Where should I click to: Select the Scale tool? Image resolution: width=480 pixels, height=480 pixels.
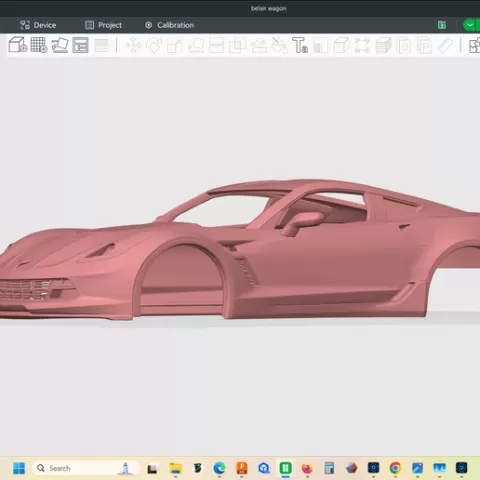(175, 45)
